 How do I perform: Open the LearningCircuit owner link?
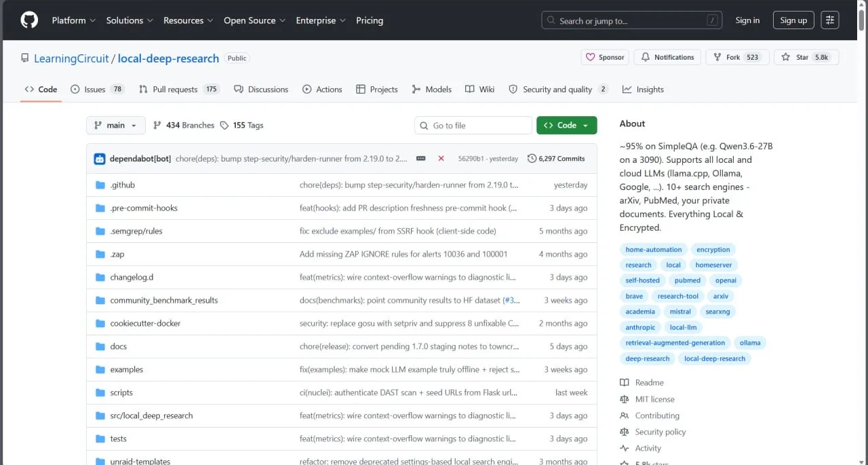(x=71, y=58)
